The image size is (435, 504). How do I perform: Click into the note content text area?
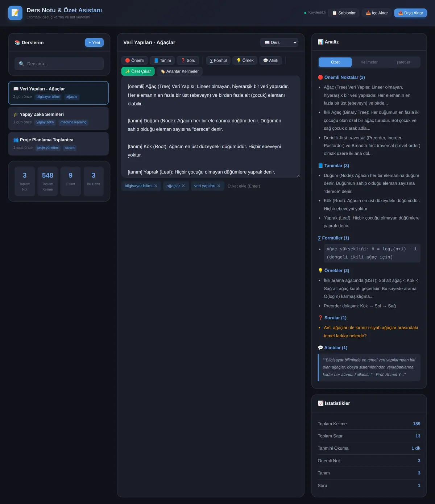(x=211, y=127)
